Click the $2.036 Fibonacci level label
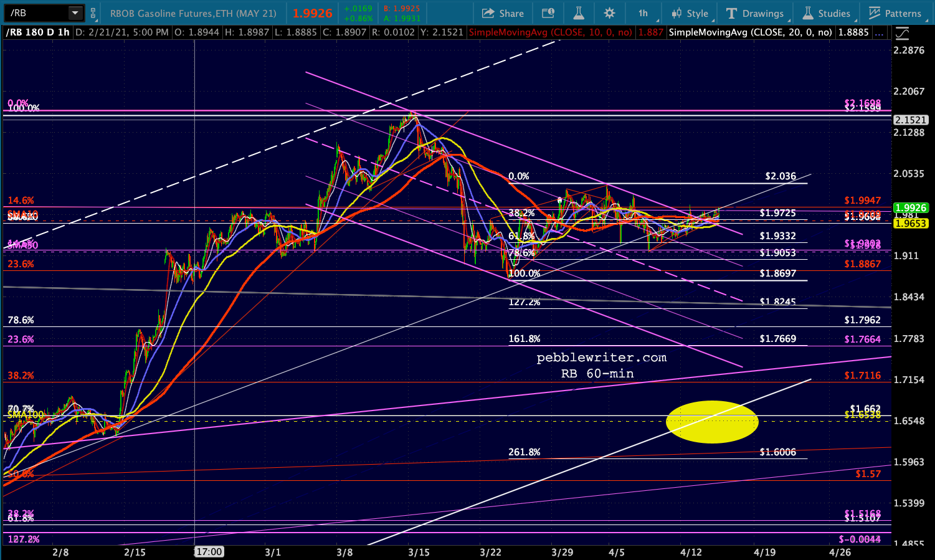The width and height of the screenshot is (935, 560). (x=781, y=176)
